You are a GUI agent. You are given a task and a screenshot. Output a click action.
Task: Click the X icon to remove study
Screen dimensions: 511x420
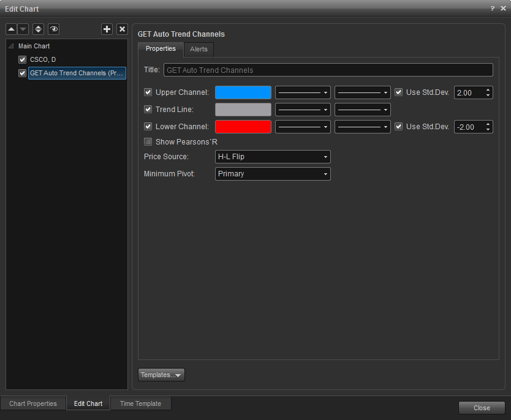122,29
